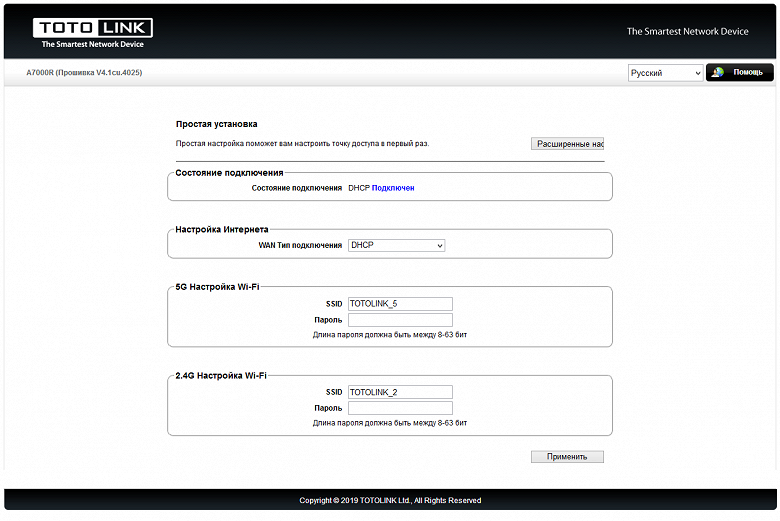Click the 2.4G SSID field TOTOLINK_2
This screenshot has height=521, width=780.
400,392
